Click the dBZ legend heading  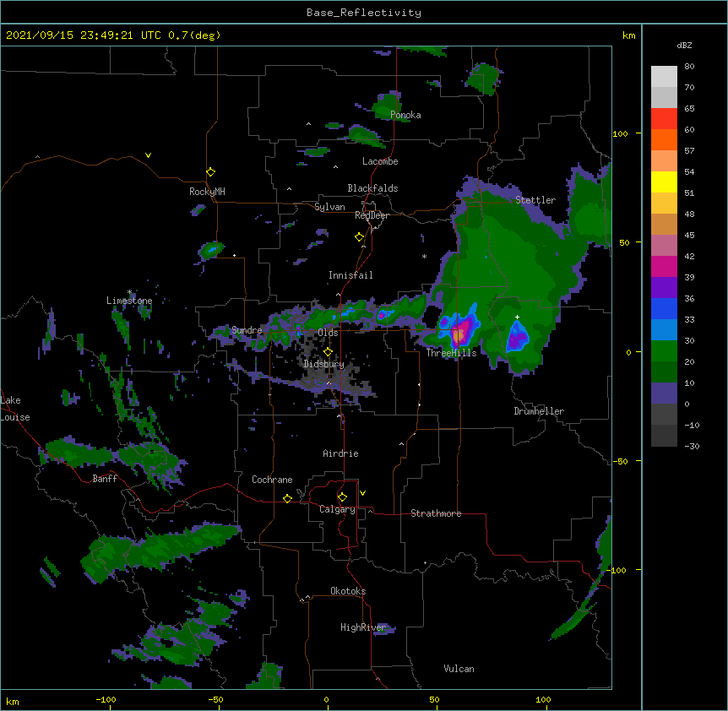point(684,45)
